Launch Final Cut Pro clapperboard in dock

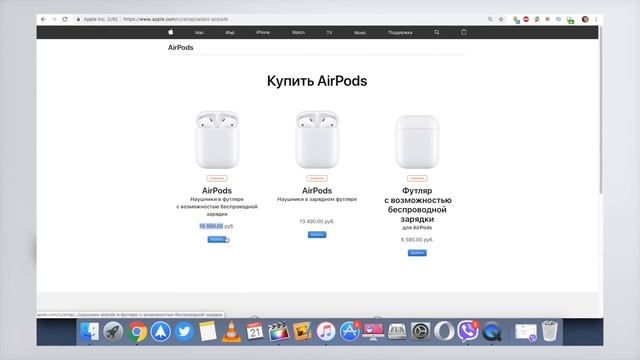tap(278, 331)
